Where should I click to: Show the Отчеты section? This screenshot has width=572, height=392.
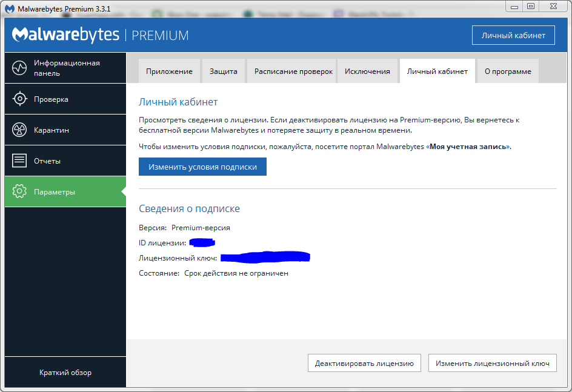(x=65, y=161)
